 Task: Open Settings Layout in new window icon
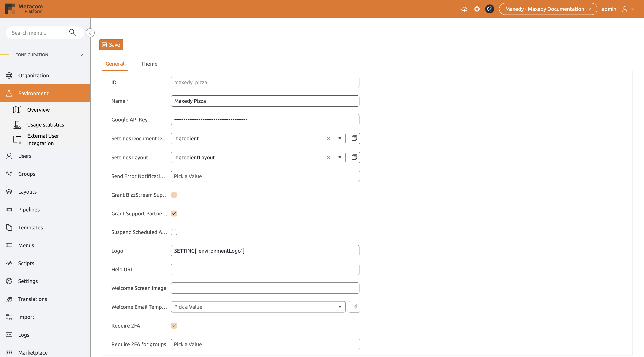click(354, 157)
